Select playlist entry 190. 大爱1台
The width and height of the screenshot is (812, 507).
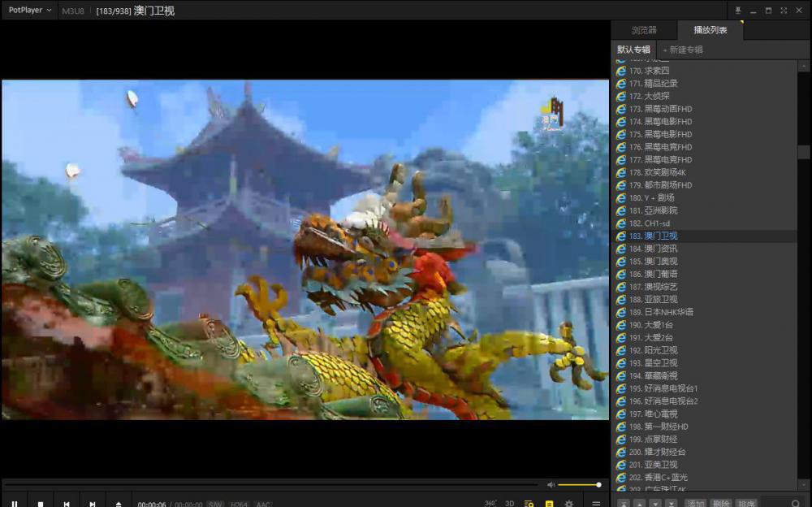tap(706, 324)
